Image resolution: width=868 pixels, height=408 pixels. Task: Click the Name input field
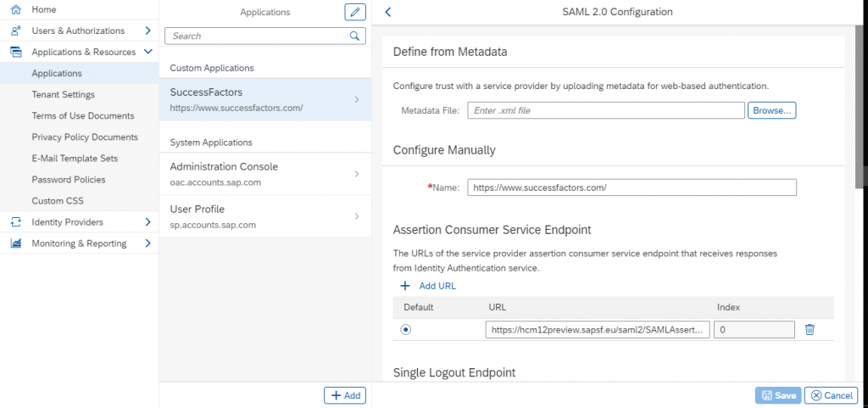[632, 187]
